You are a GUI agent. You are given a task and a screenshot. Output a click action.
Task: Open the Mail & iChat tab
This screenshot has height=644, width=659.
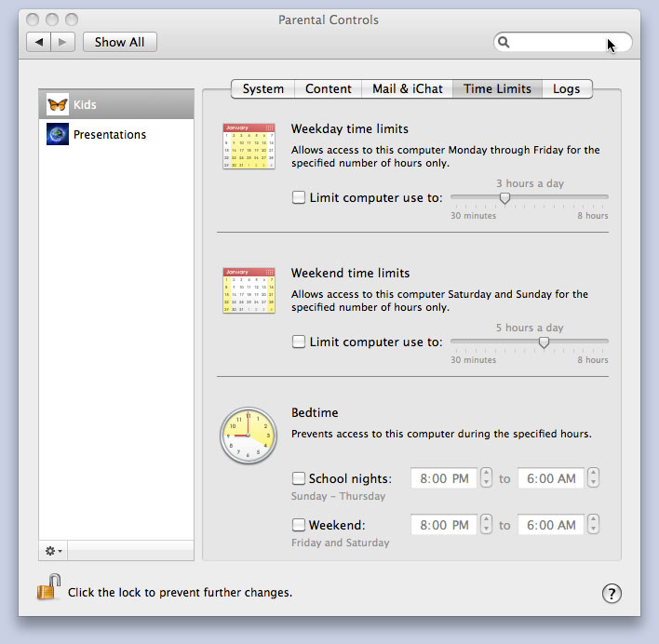(x=407, y=89)
